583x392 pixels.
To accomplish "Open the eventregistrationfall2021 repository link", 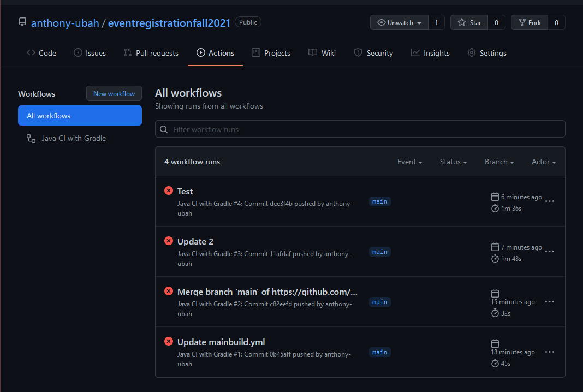I will click(x=169, y=23).
